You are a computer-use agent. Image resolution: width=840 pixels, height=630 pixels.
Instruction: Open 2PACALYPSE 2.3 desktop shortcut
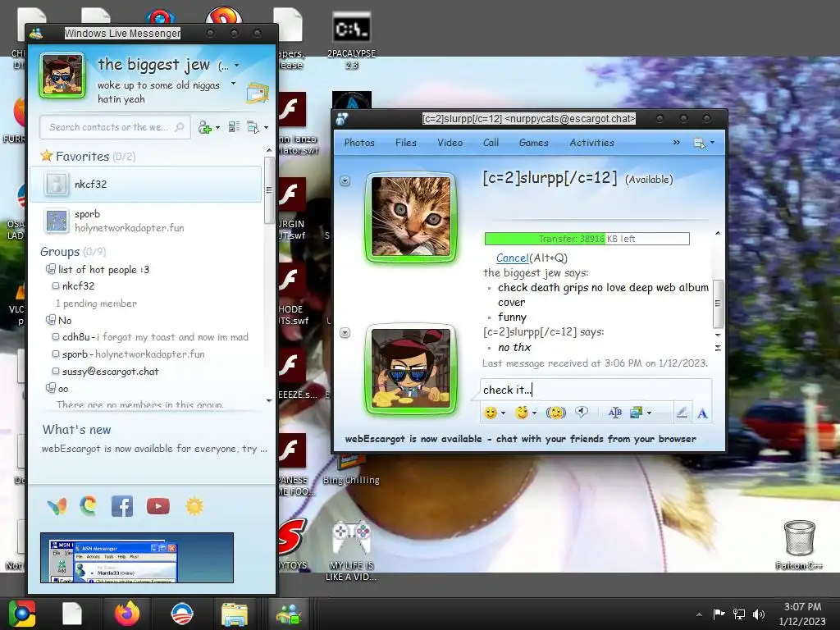tap(351, 41)
